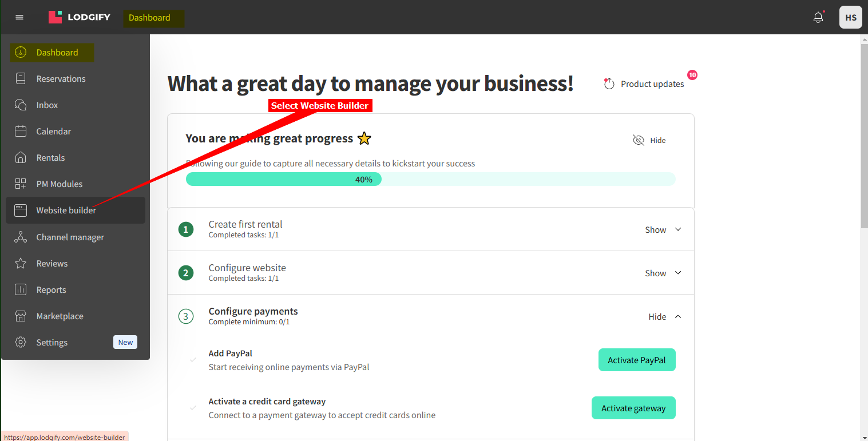This screenshot has height=441, width=868.
Task: Click Show beside Create first rental
Action: click(656, 229)
